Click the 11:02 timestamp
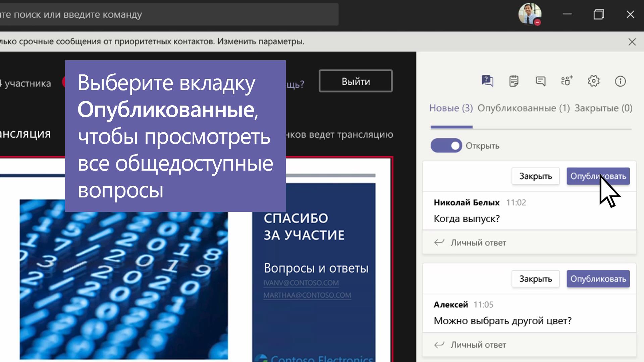The image size is (644, 362). (516, 202)
